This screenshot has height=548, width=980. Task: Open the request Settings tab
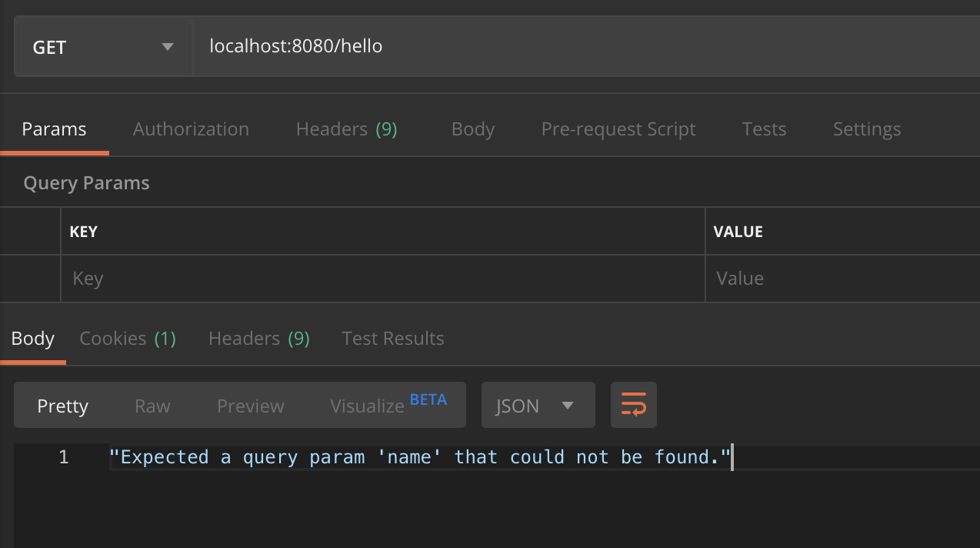coord(866,129)
